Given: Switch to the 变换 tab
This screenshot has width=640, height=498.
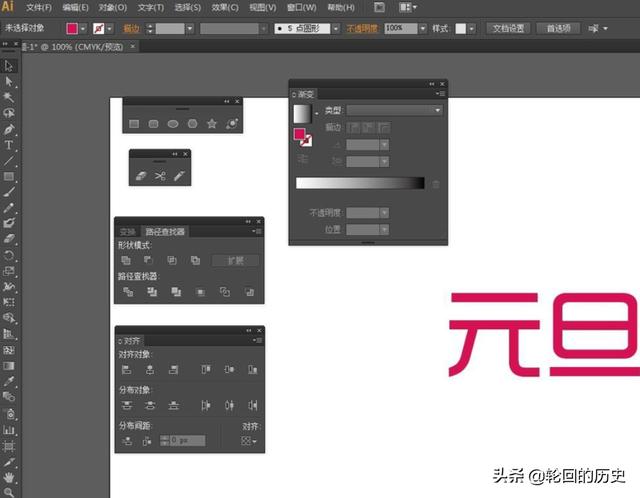Looking at the screenshot, I should (127, 231).
